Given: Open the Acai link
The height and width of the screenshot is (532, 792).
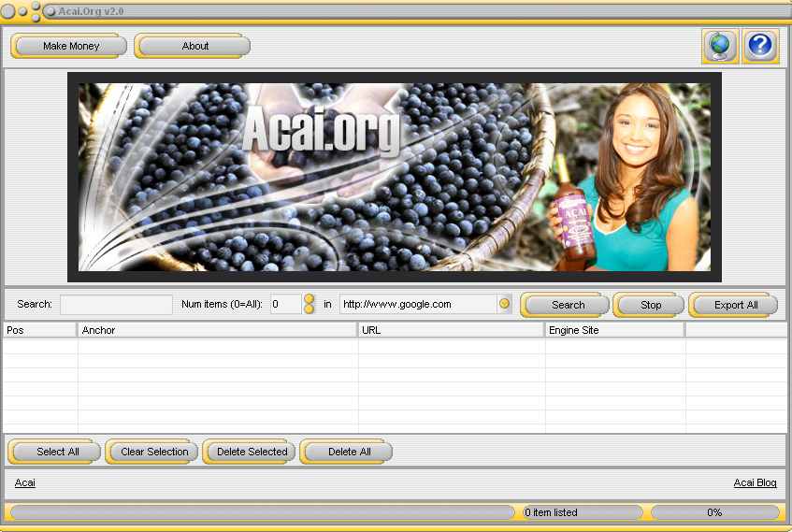Looking at the screenshot, I should (24, 482).
